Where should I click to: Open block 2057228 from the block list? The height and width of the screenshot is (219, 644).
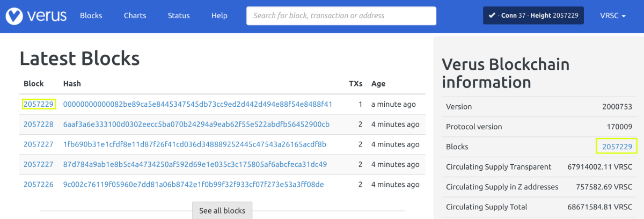tap(39, 124)
